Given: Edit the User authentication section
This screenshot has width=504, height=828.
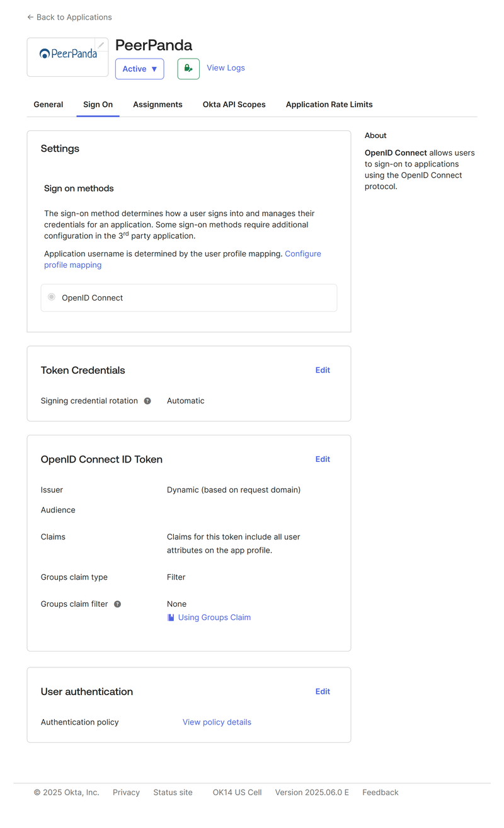Looking at the screenshot, I should tap(323, 691).
